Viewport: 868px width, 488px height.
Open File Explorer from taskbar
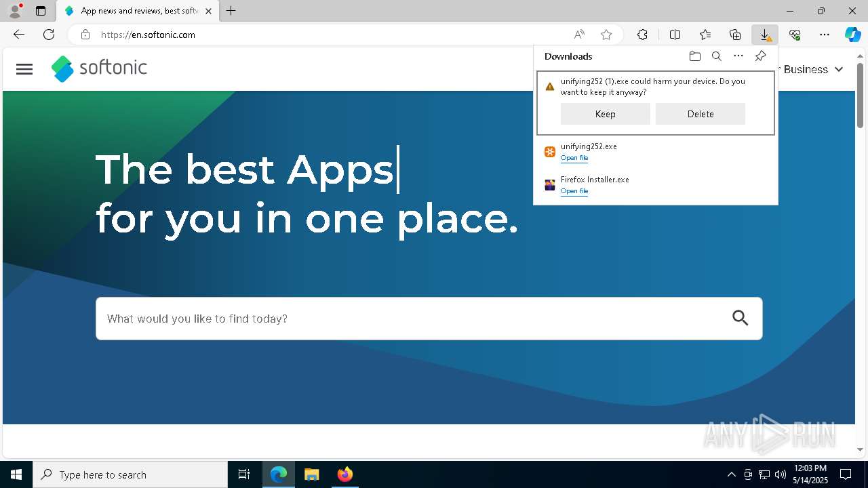pyautogui.click(x=311, y=474)
